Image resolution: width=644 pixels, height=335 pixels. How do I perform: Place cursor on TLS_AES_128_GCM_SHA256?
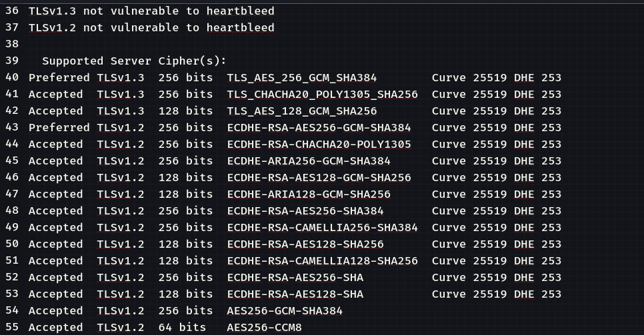[x=301, y=111]
